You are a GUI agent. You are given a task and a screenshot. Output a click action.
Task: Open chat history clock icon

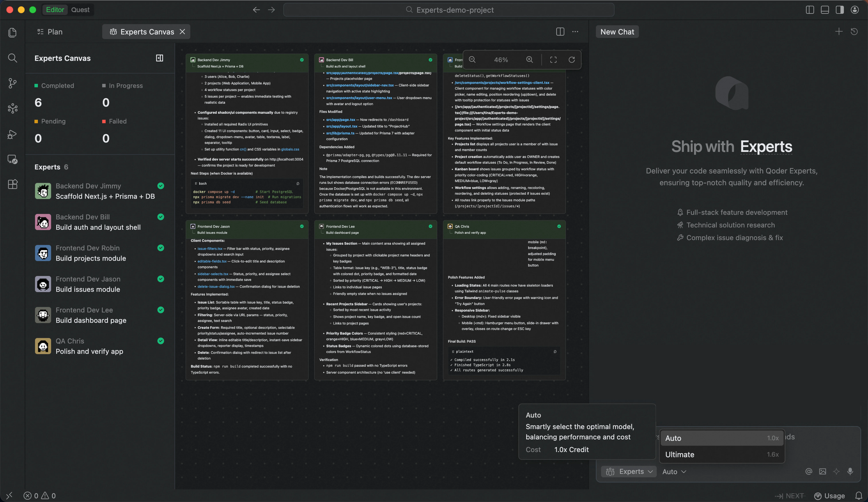tap(854, 32)
